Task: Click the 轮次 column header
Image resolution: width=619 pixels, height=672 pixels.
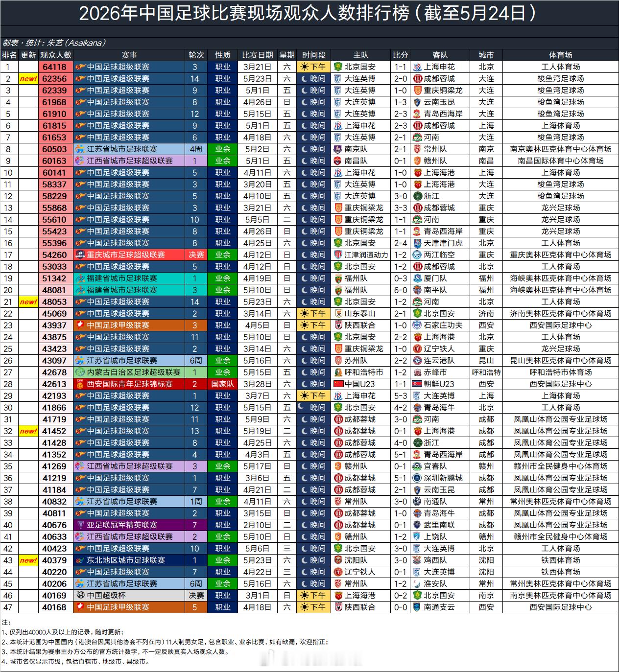Action: coord(196,55)
